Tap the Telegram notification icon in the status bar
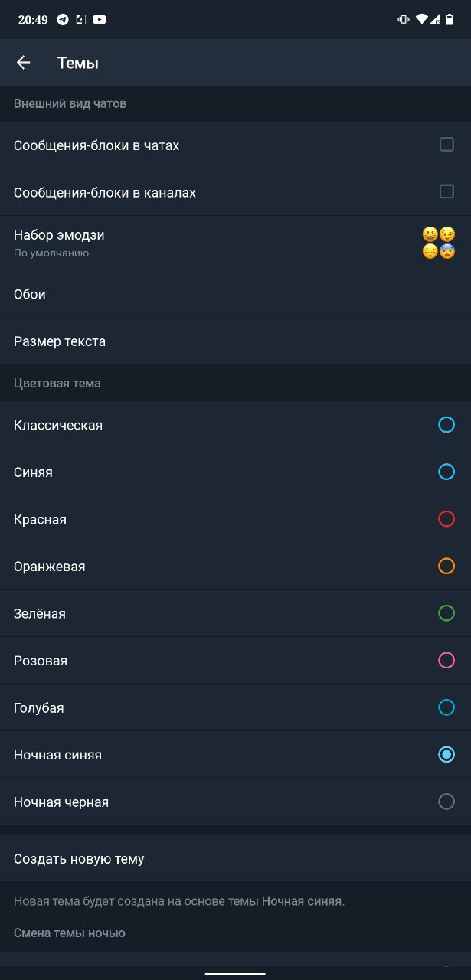 63,20
